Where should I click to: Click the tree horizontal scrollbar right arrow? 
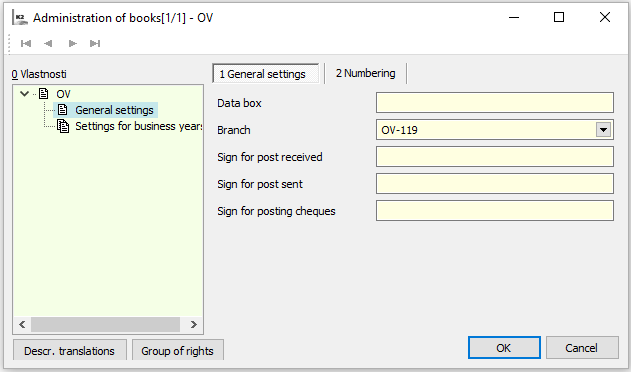194,324
